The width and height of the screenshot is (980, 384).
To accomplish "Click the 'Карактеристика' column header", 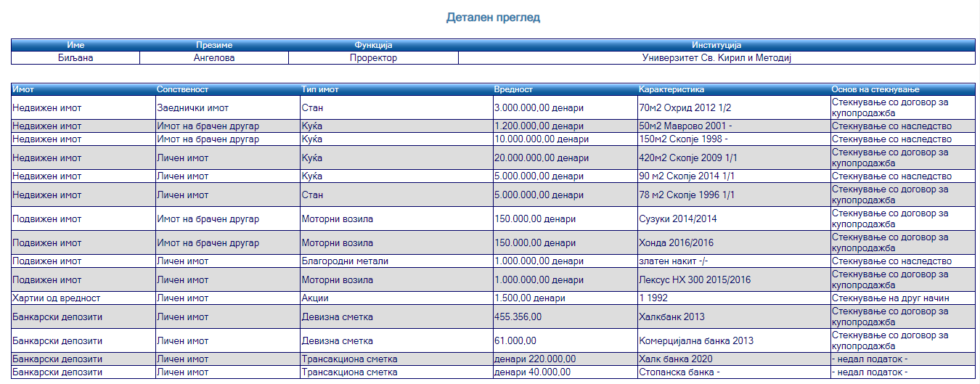I will point(671,89).
